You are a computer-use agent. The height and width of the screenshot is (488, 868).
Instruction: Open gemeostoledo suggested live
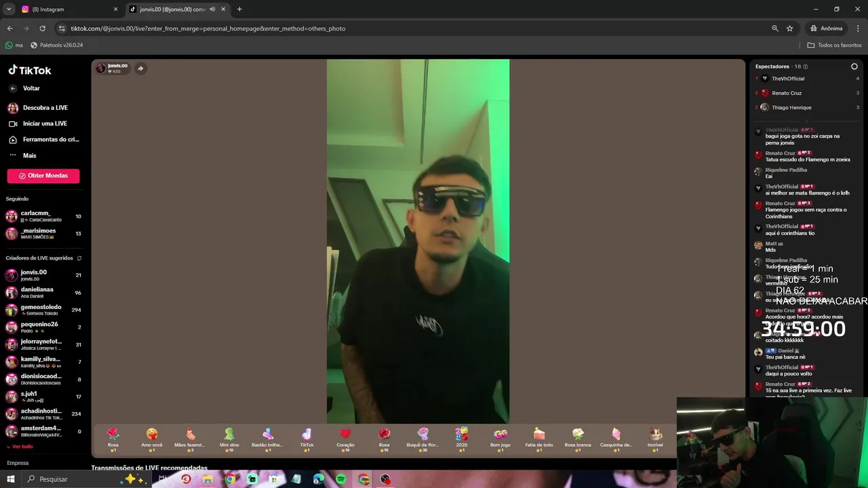(43, 310)
